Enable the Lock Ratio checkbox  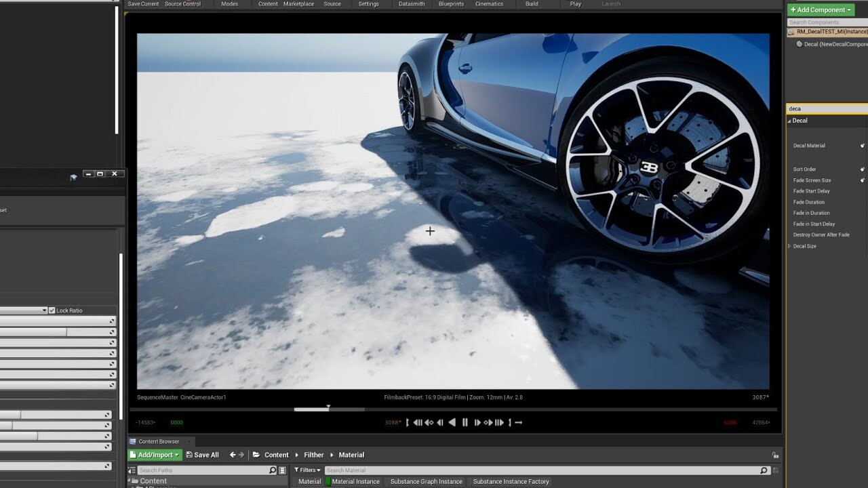52,310
